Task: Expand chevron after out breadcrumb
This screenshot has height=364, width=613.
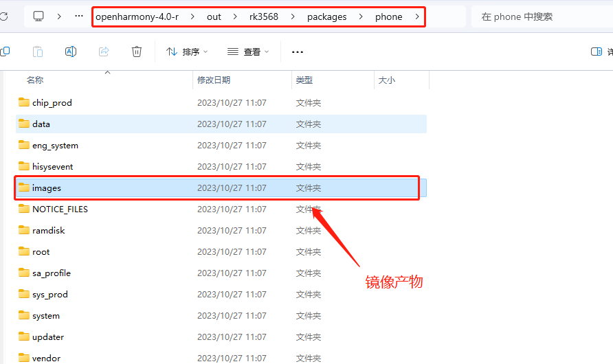Action: tap(235, 16)
